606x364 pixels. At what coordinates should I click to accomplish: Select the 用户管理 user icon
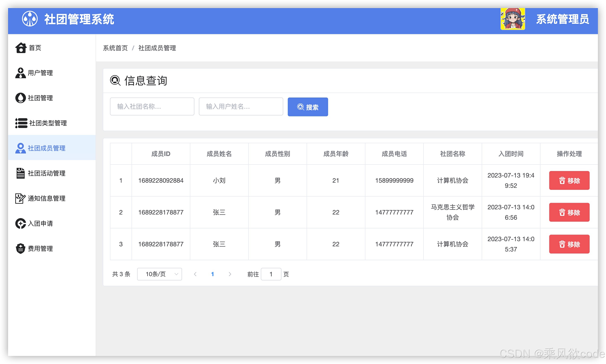[x=21, y=73]
